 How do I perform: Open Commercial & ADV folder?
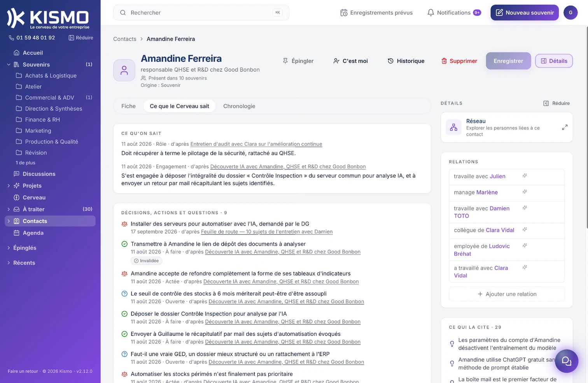coord(50,98)
